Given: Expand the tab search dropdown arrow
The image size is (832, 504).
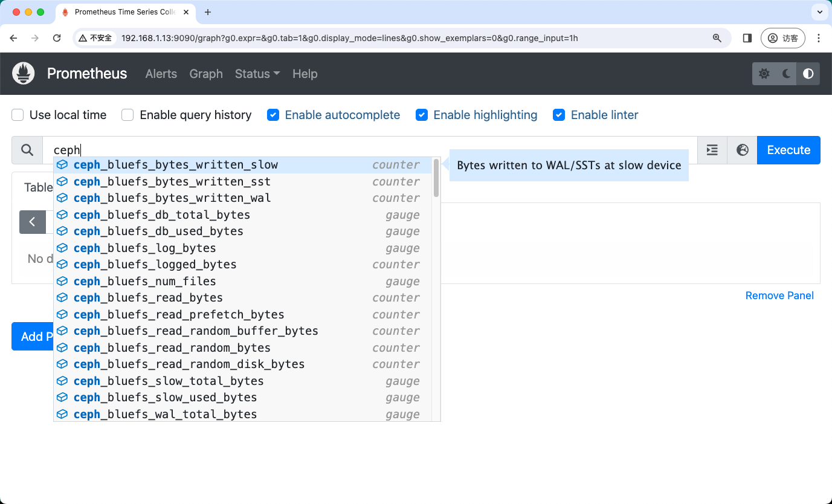Looking at the screenshot, I should coord(819,12).
